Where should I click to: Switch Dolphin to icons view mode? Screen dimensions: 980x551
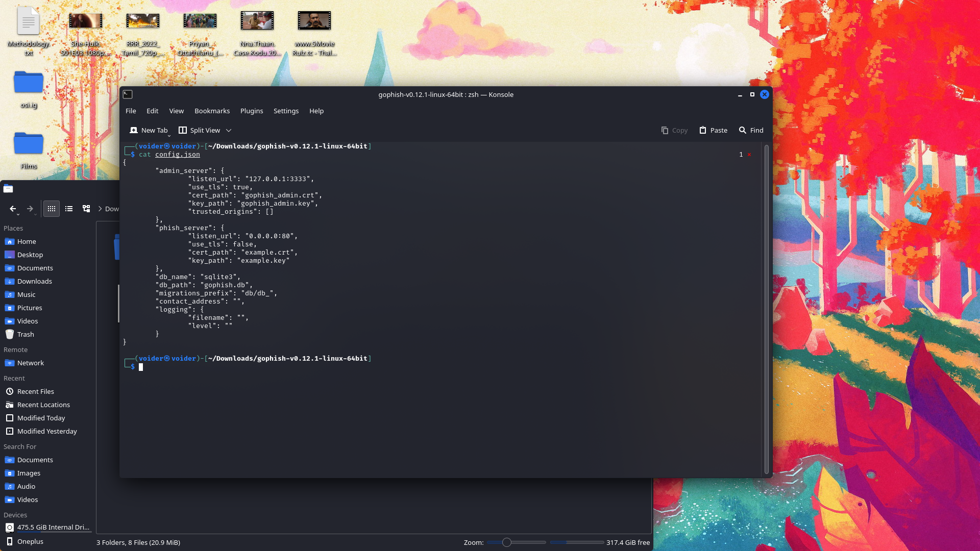tap(51, 209)
